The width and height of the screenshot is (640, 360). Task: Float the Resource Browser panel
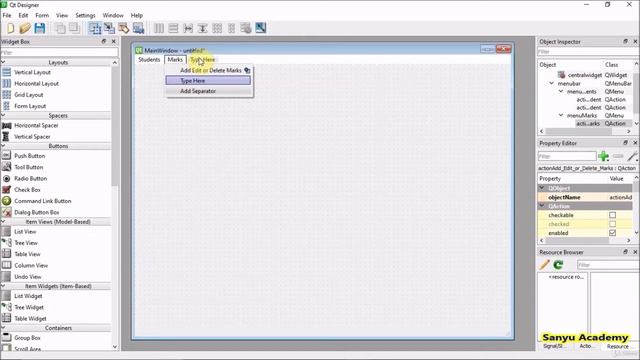(625, 252)
